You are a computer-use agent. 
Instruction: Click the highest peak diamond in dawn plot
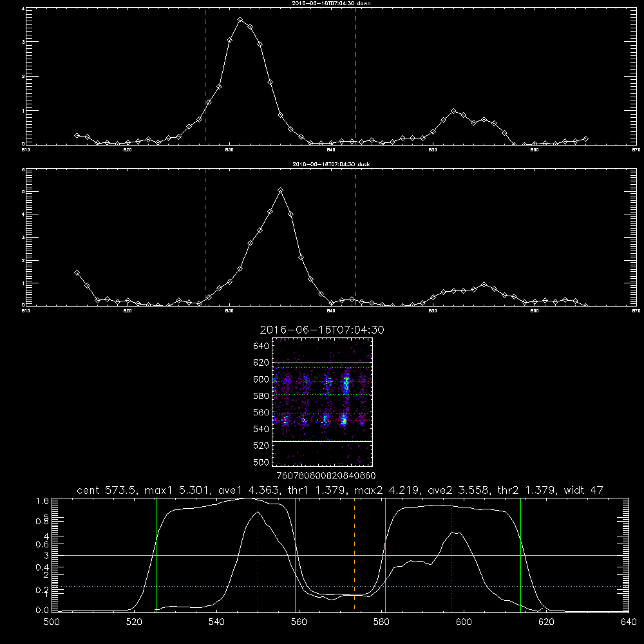pyautogui.click(x=240, y=20)
